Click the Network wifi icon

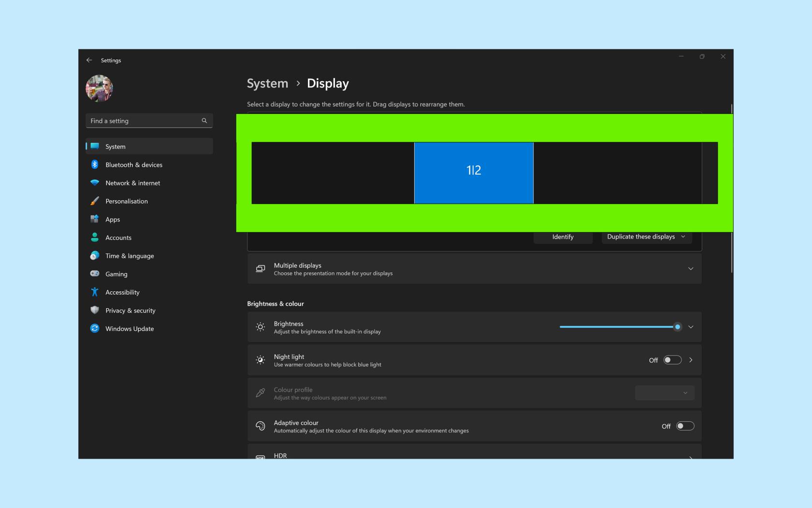95,183
